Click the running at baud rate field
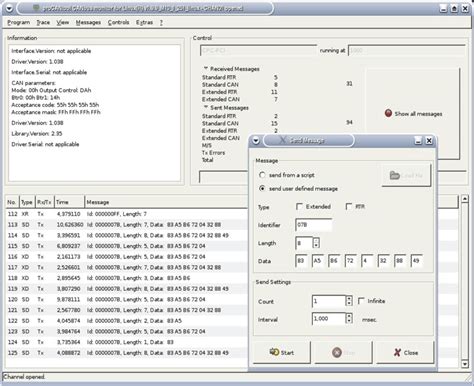The width and height of the screenshot is (474, 386). point(407,51)
